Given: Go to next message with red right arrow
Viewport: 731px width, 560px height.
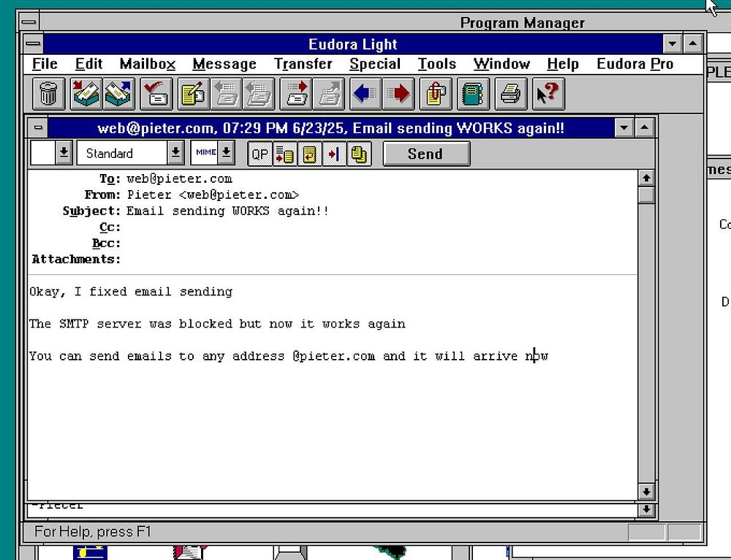Looking at the screenshot, I should (x=398, y=94).
